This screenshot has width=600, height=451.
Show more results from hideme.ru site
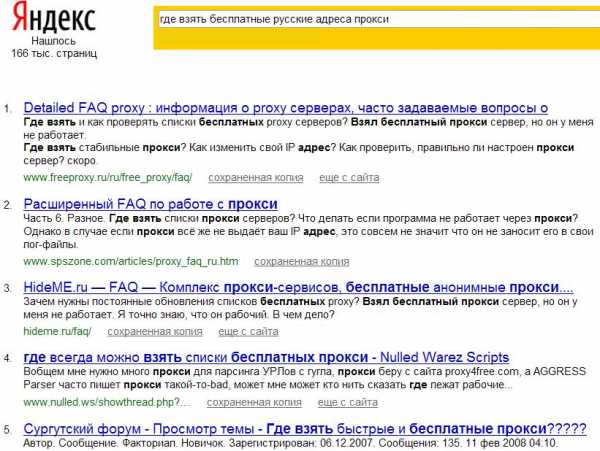click(249, 331)
